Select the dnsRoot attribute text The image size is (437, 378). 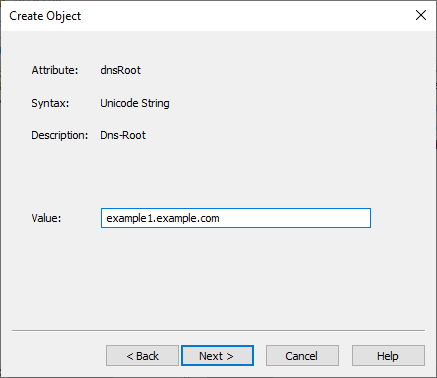(121, 70)
